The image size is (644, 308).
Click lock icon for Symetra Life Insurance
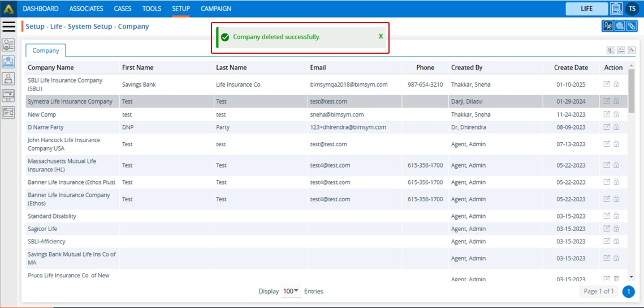(x=616, y=101)
